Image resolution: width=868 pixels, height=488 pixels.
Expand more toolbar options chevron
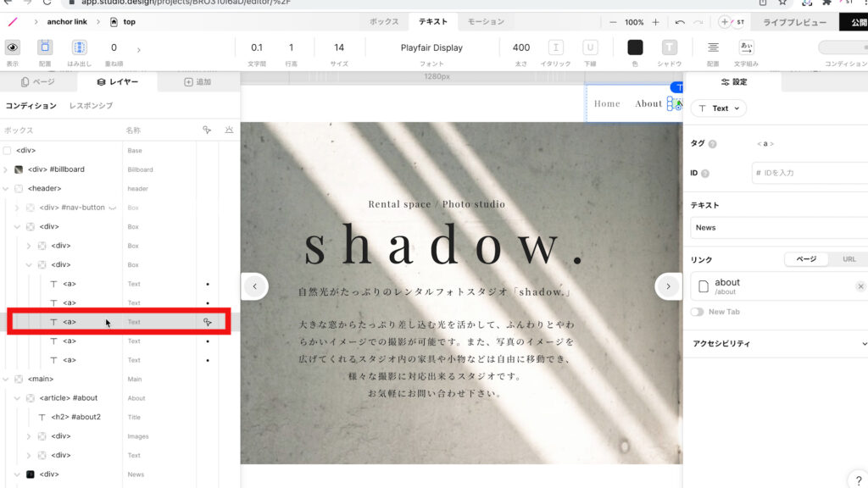(138, 50)
